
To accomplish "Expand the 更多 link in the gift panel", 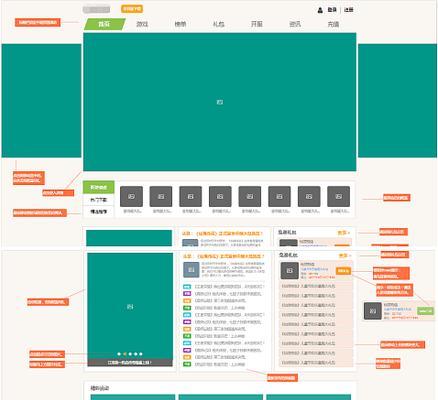I will 345,255.
